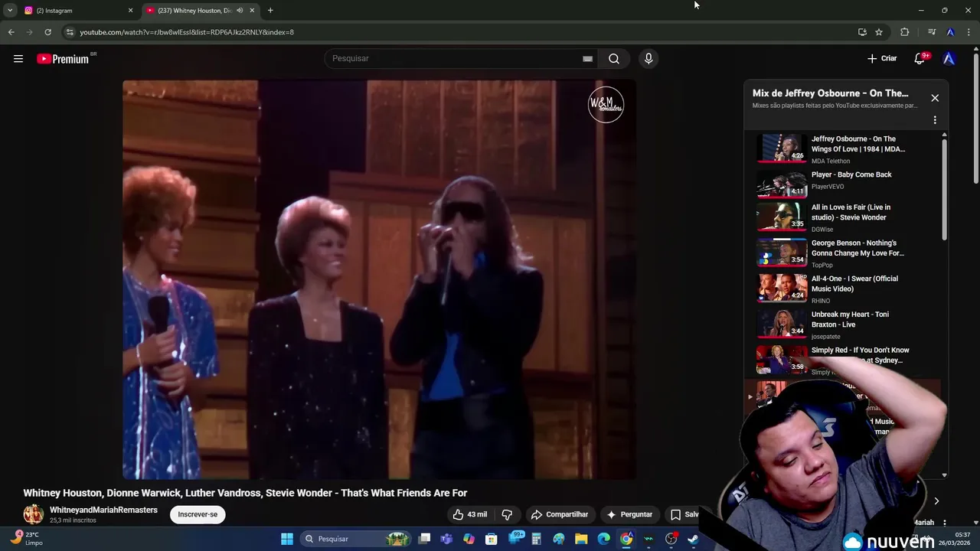Reload the page
The height and width of the screenshot is (551, 980).
click(47, 32)
